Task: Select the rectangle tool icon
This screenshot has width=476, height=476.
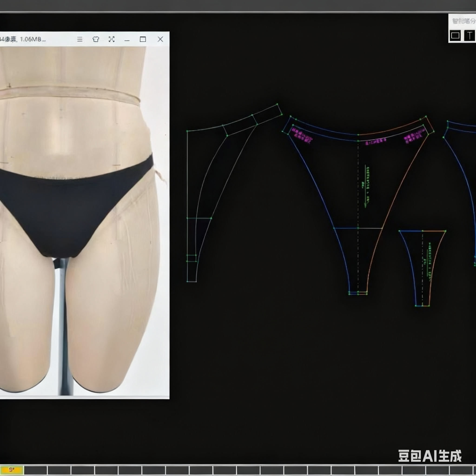Action: (x=455, y=36)
